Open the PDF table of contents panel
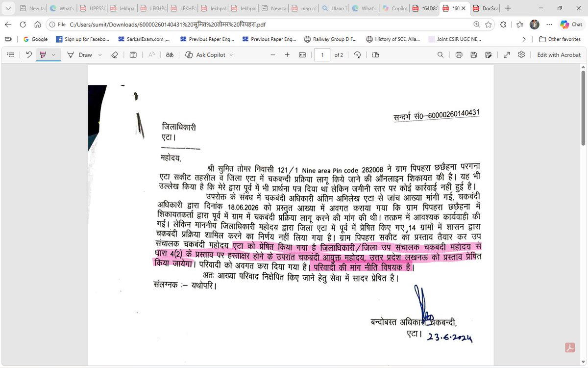This screenshot has height=368, width=588. click(10, 55)
